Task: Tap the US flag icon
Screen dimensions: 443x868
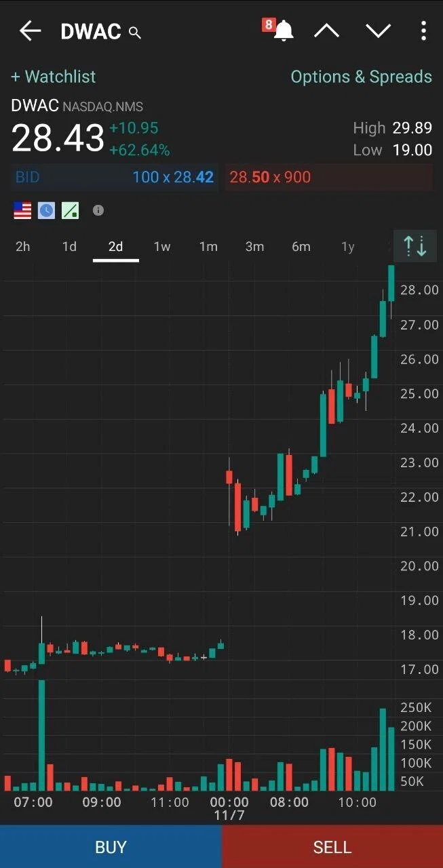Action: point(22,210)
